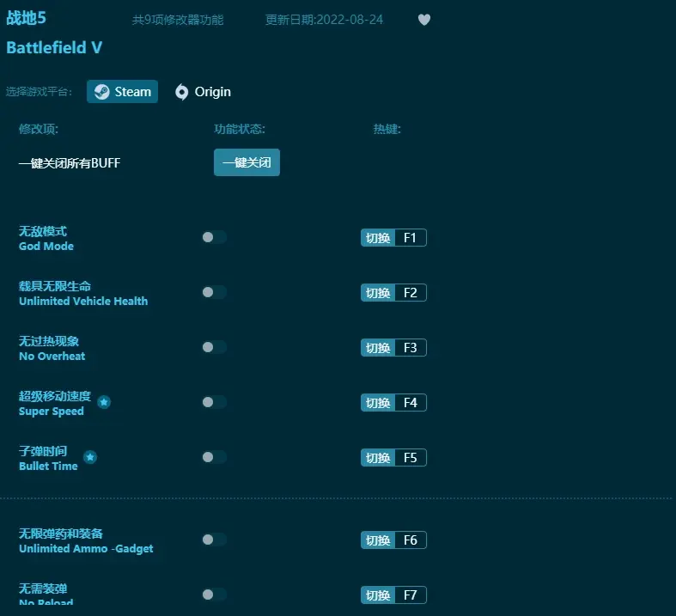Click the 无需装弹 label
Screen dimensions: 676x616
[43, 589]
